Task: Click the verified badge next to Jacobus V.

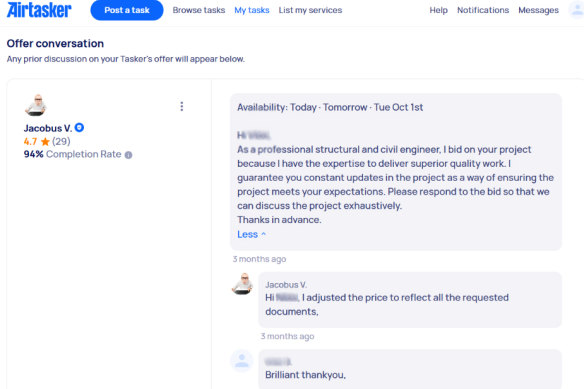Action: pyautogui.click(x=79, y=127)
